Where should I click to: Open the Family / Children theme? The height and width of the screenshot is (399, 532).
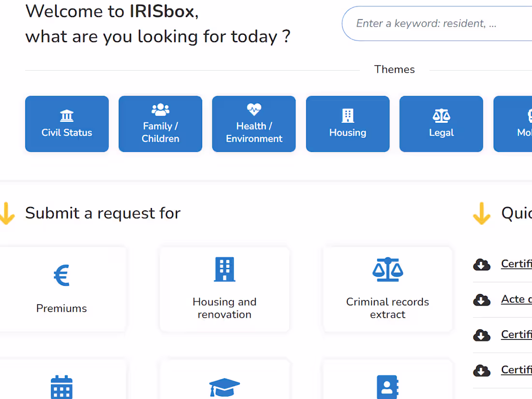(160, 124)
